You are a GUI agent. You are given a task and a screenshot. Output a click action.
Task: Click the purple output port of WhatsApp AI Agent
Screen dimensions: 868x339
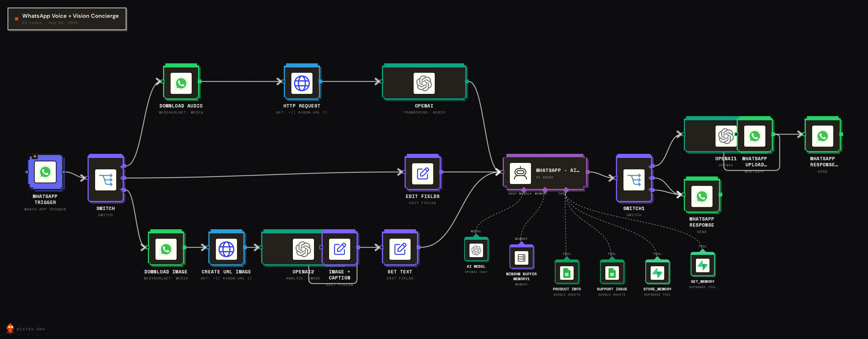pyautogui.click(x=587, y=172)
